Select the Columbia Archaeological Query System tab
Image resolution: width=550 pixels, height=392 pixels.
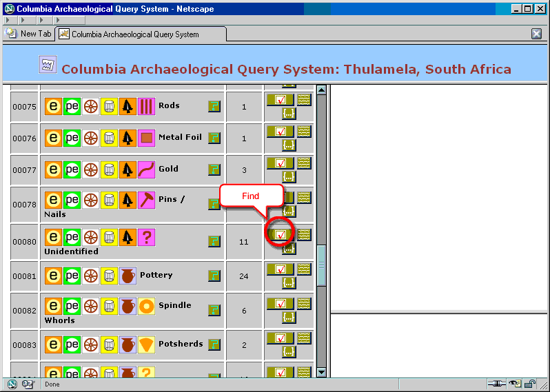click(141, 34)
